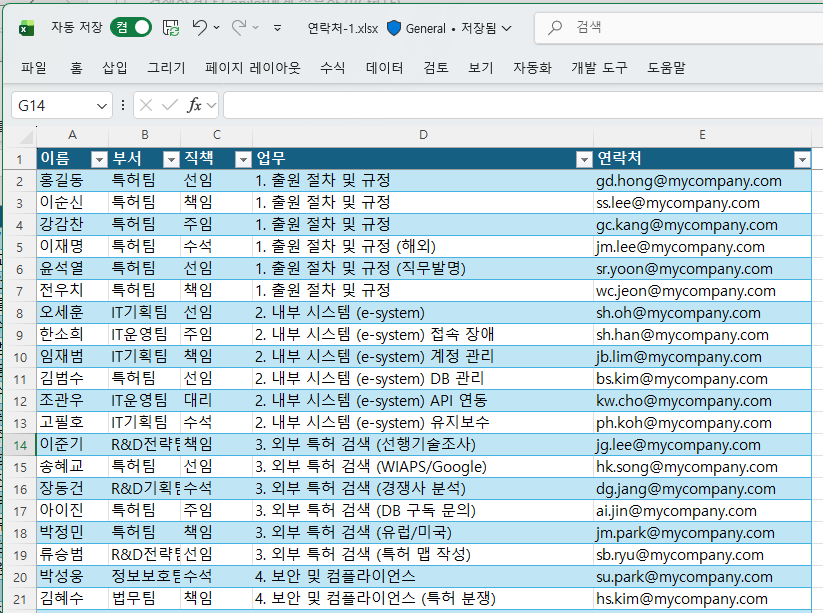
Task: Toggle the filter on the 연락처 column header
Action: click(801, 160)
